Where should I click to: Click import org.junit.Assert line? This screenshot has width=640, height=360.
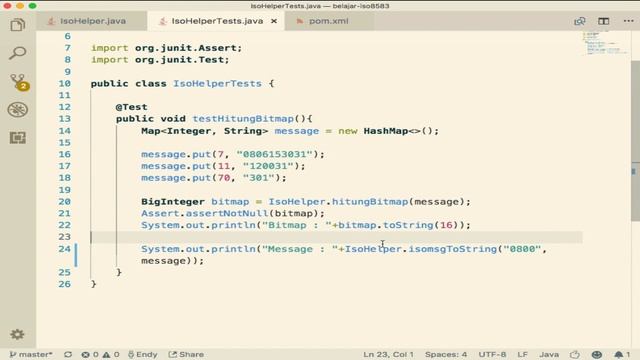click(167, 48)
